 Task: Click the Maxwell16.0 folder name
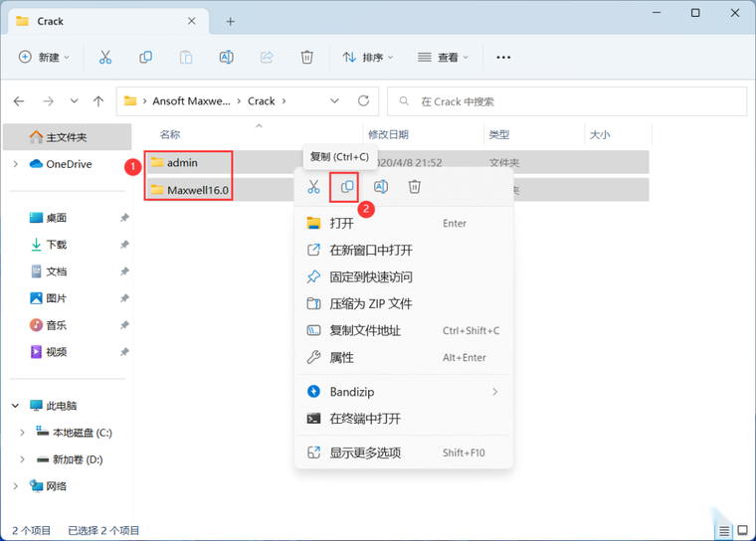pos(198,191)
